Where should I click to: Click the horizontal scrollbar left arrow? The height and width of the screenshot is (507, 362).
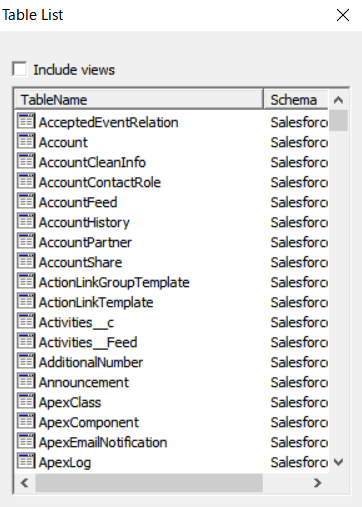point(25,482)
